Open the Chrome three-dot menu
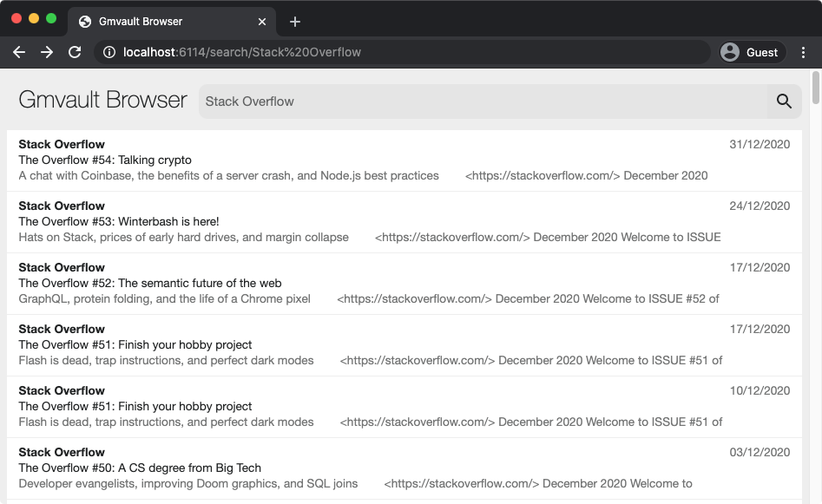The height and width of the screenshot is (504, 822). (x=803, y=52)
